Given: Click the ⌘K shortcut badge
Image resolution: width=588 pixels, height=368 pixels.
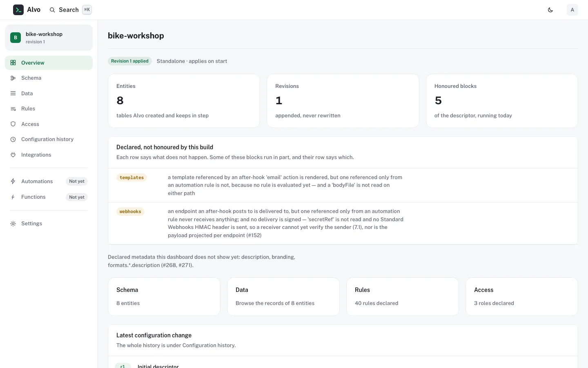Looking at the screenshot, I should tap(87, 10).
